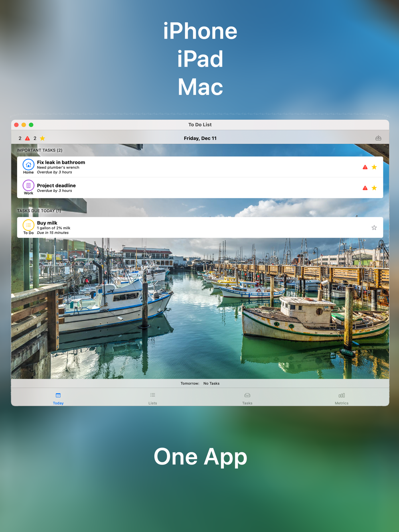Unstar the Fix leak in bathroom task
399x532 pixels.
(374, 167)
